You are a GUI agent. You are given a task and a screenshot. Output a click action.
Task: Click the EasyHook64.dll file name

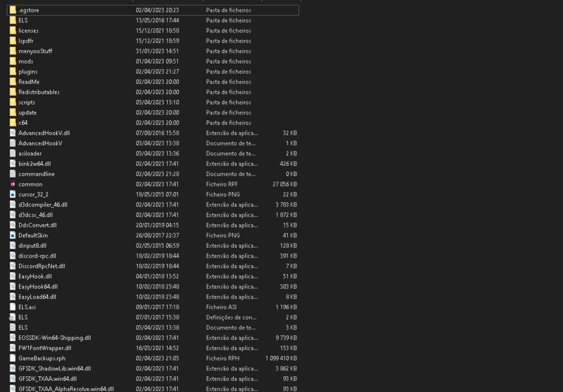tap(38, 286)
